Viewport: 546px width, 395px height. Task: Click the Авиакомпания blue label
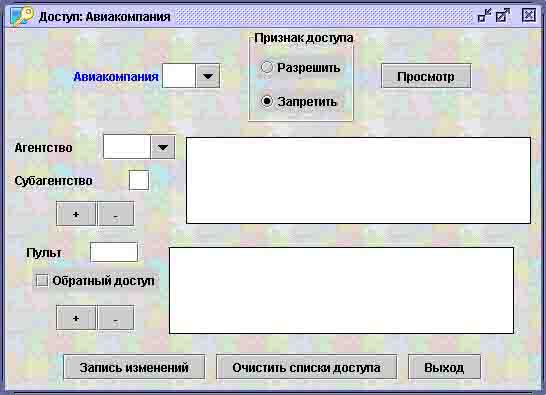(116, 76)
